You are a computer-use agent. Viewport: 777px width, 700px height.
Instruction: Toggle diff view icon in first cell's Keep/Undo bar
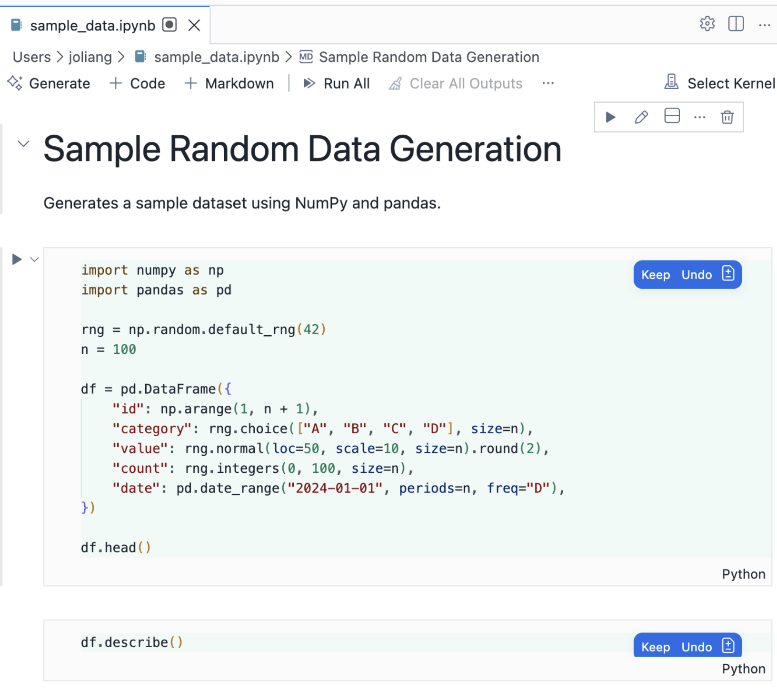coord(728,274)
